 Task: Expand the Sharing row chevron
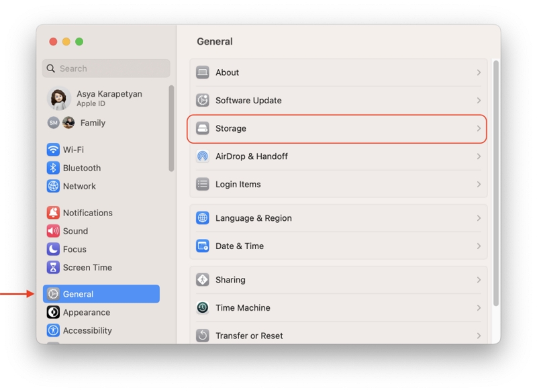[479, 280]
